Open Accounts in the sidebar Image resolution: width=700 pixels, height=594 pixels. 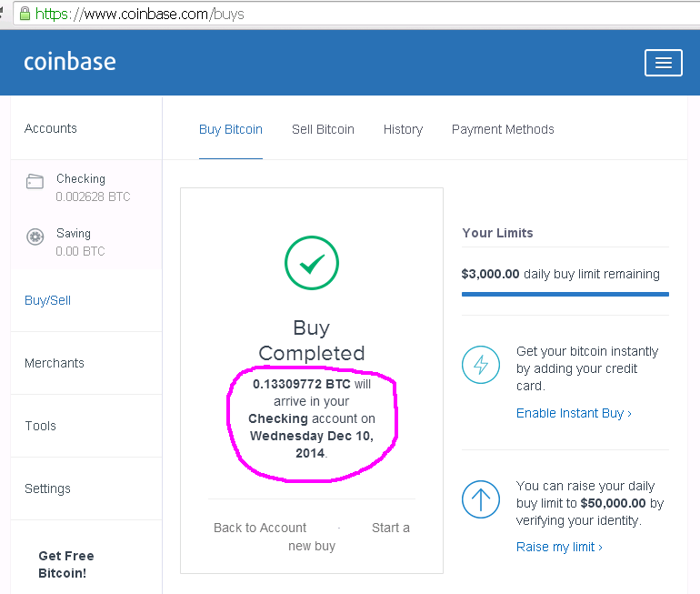tap(50, 128)
